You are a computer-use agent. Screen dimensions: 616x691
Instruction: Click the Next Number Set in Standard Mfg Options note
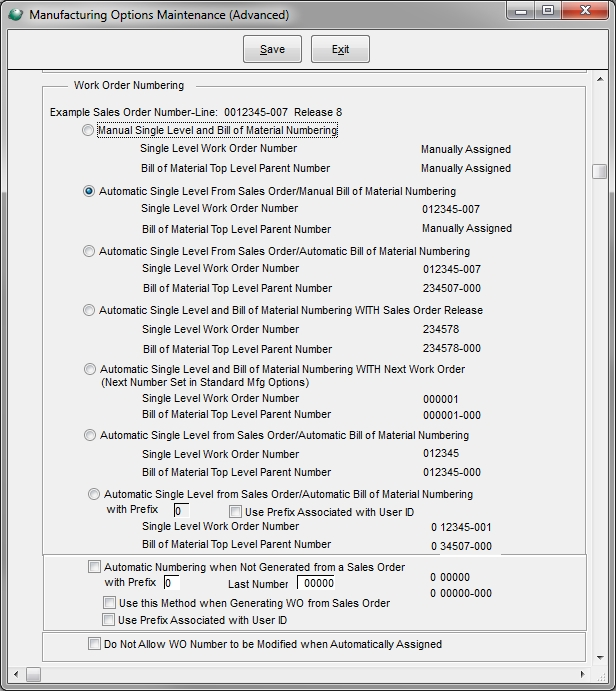(205, 382)
